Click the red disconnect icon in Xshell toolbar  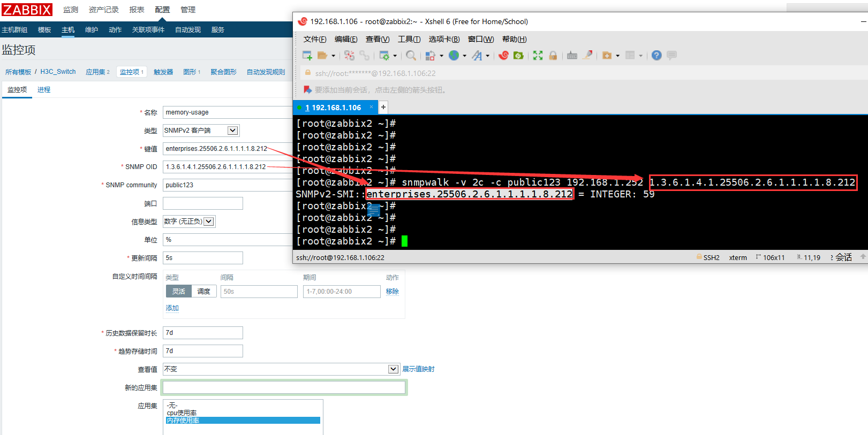tap(349, 55)
